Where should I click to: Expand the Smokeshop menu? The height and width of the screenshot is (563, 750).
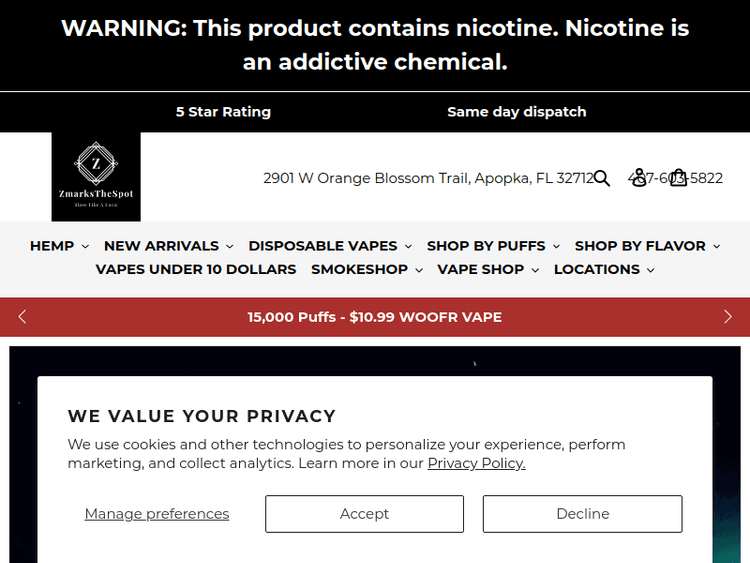coord(366,269)
